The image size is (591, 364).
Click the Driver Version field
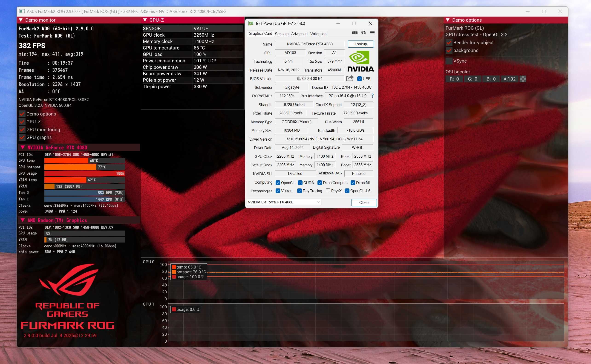pos(324,139)
